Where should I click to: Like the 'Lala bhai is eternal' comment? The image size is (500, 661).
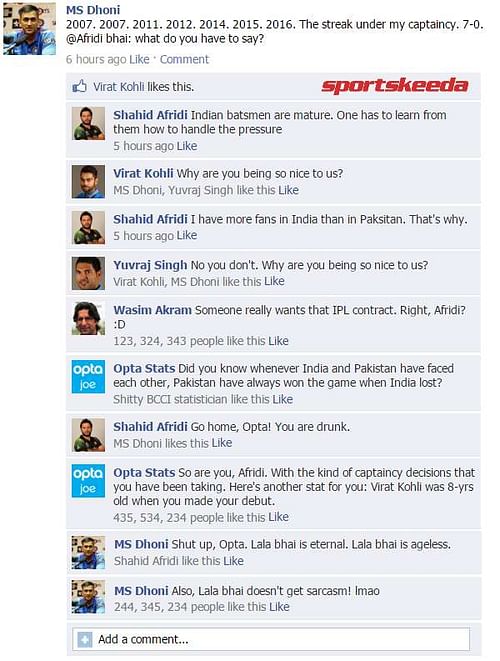click(234, 561)
